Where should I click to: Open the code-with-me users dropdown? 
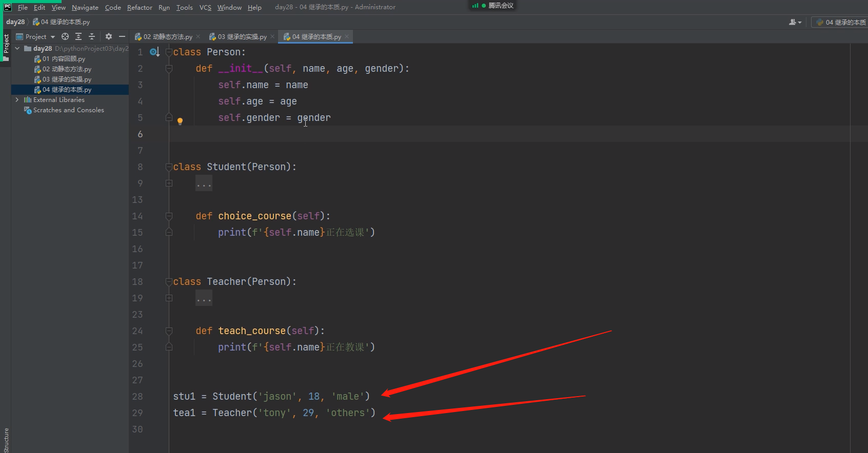795,22
